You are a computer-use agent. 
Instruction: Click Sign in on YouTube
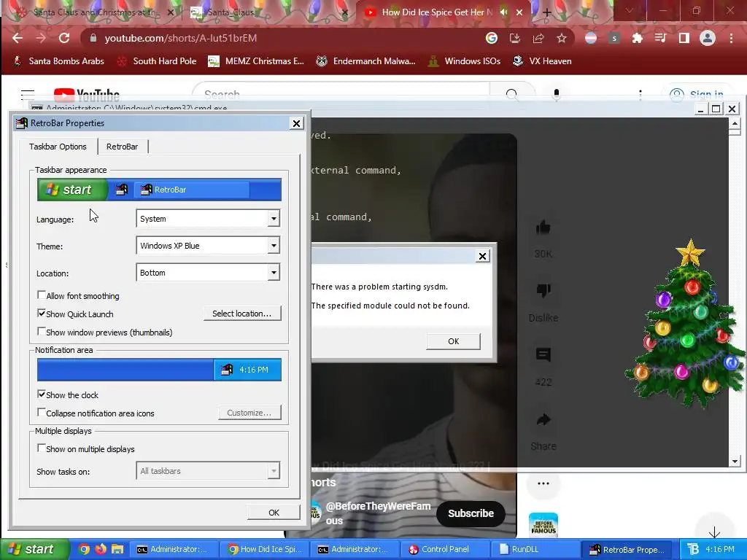point(697,95)
